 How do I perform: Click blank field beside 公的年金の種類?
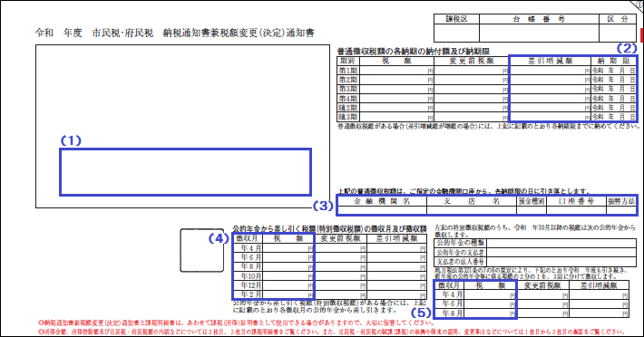coord(561,243)
